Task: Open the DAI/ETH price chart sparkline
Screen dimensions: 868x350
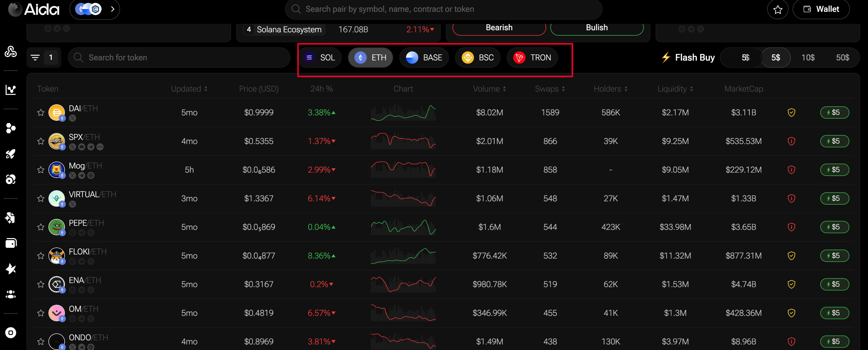Action: pyautogui.click(x=403, y=113)
